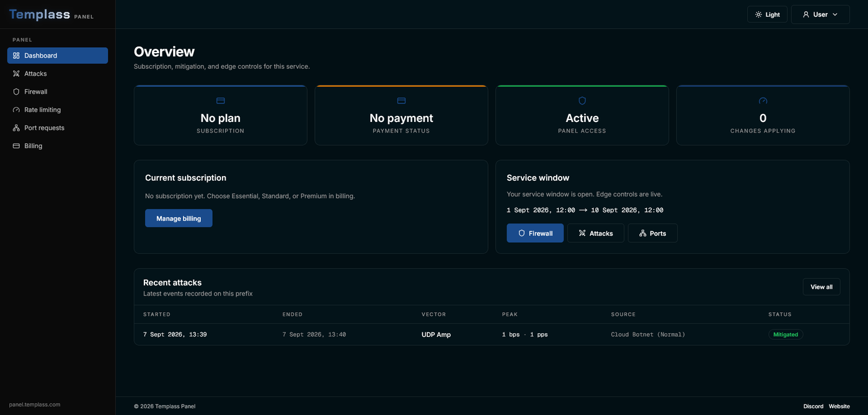Click the Rate limiting gauge icon in sidebar

click(x=16, y=110)
